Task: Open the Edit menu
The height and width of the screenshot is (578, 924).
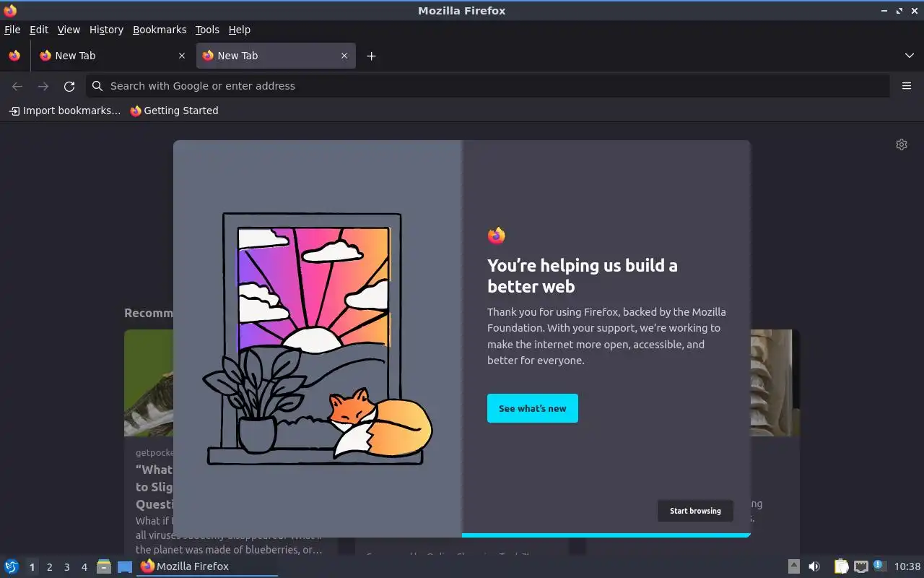Action: [39, 30]
